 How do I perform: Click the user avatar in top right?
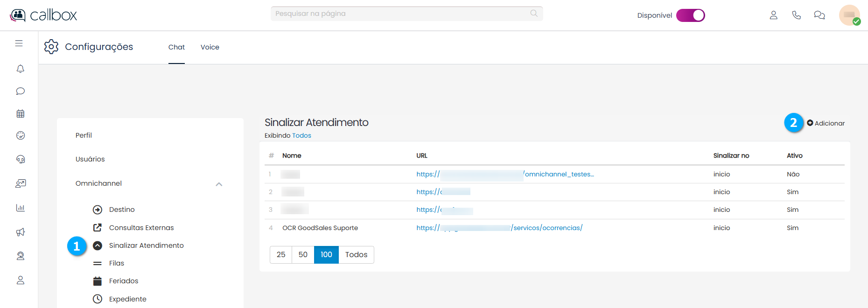tap(849, 15)
